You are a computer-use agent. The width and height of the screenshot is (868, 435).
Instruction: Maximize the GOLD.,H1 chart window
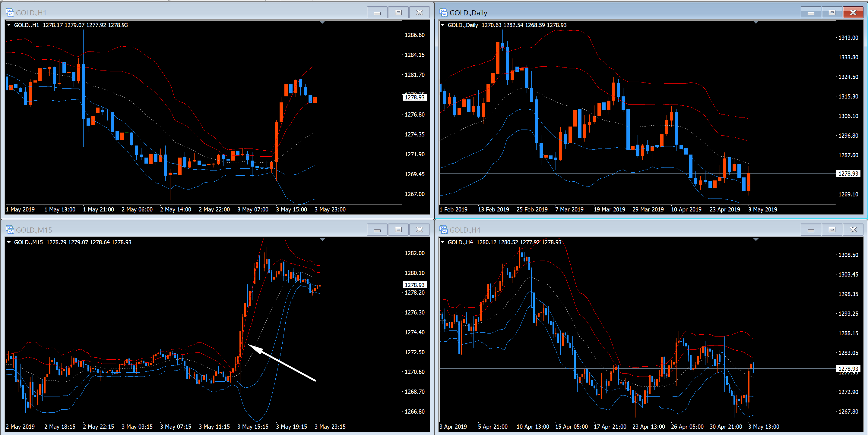398,12
